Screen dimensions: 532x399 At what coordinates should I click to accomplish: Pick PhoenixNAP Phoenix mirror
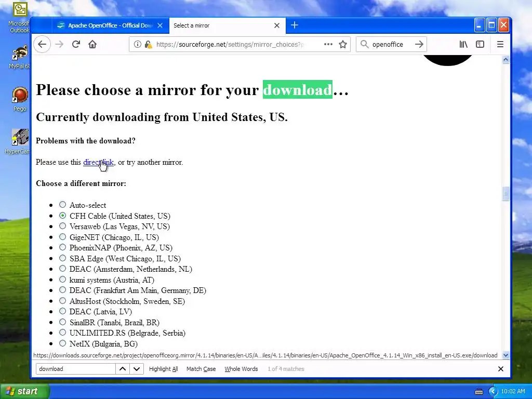[x=62, y=247]
